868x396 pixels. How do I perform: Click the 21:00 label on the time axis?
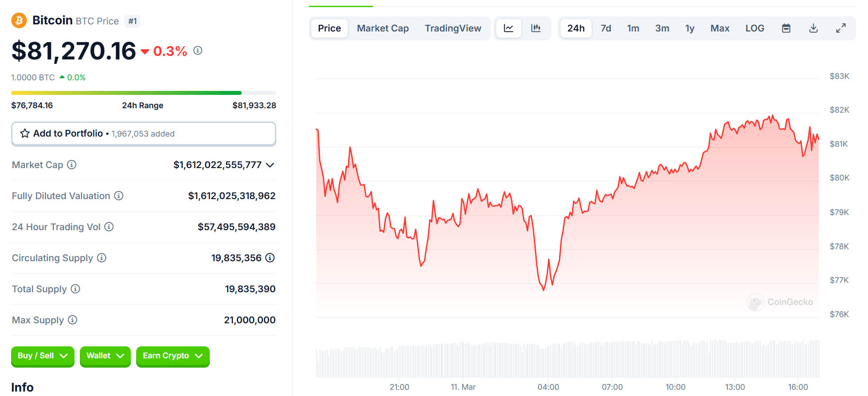(x=399, y=387)
